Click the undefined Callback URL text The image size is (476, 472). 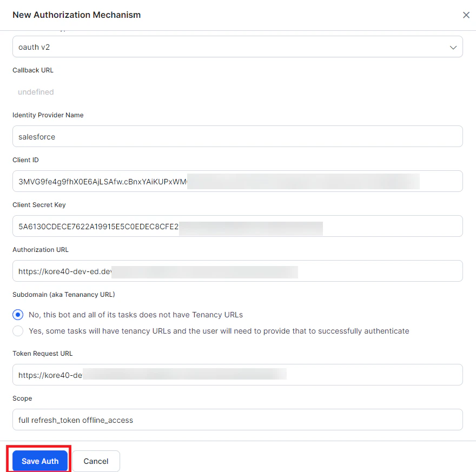click(x=36, y=92)
